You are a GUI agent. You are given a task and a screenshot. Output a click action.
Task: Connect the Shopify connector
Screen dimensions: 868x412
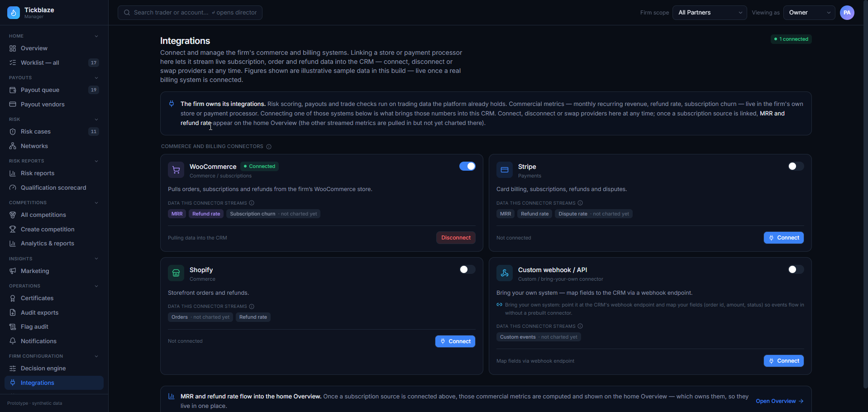455,341
